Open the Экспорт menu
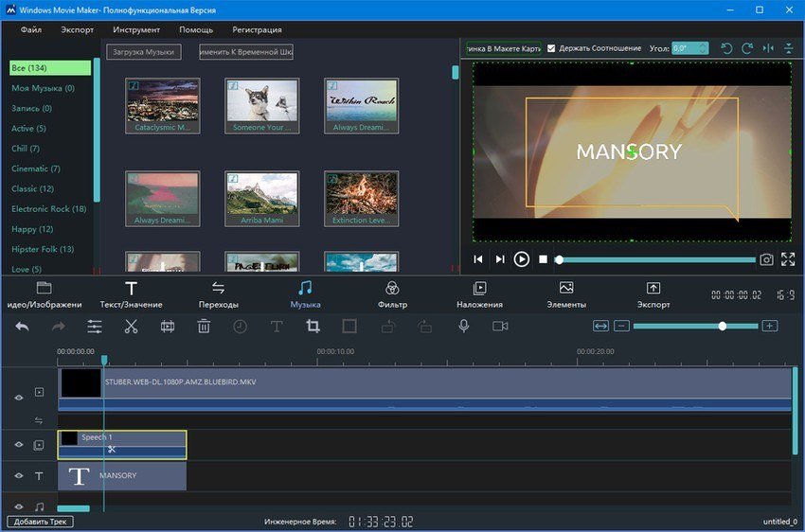The image size is (805, 532). (x=78, y=29)
